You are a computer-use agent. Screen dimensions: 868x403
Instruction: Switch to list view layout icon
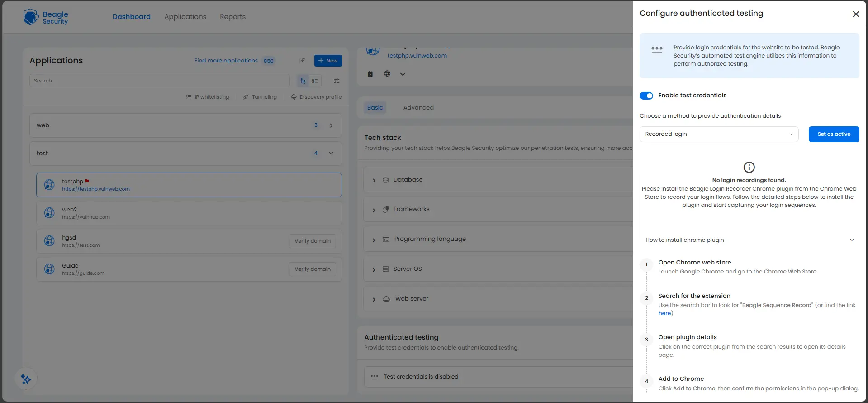315,81
